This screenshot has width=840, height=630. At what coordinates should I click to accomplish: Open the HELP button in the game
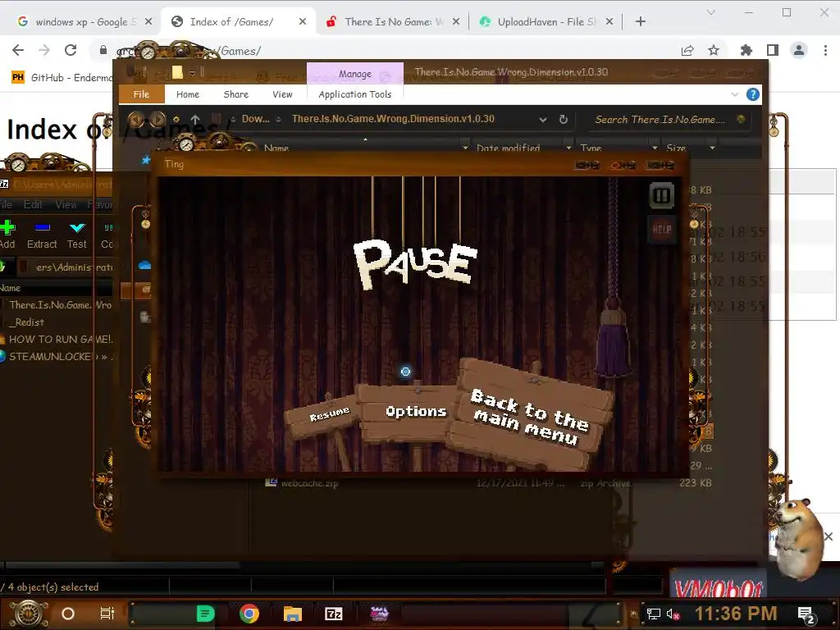point(662,230)
